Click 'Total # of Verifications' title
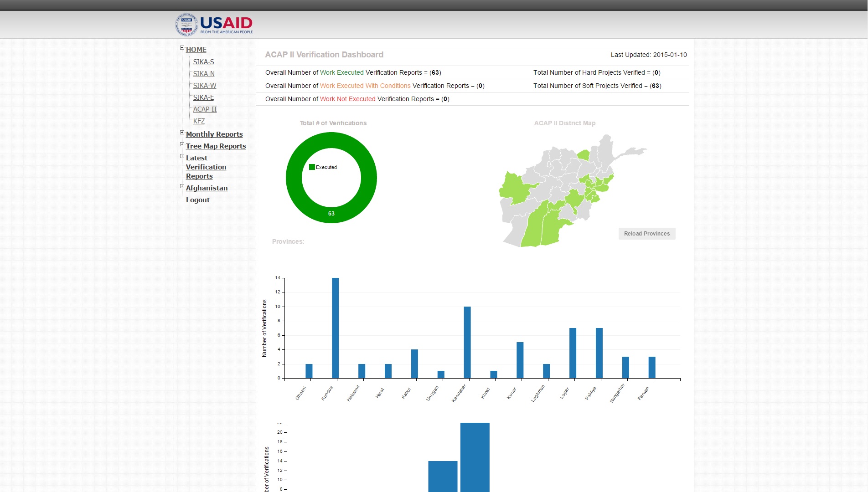 [333, 123]
